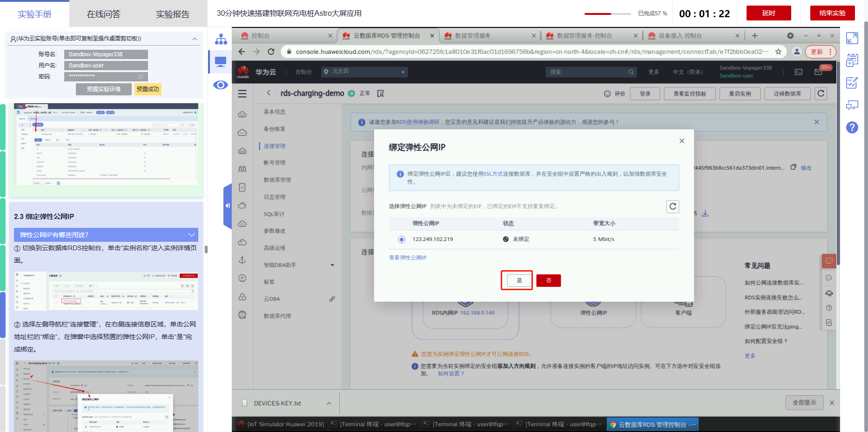Refresh the elastic IP list in the dialog
Image resolution: width=868 pixels, height=432 pixels.
(x=673, y=206)
